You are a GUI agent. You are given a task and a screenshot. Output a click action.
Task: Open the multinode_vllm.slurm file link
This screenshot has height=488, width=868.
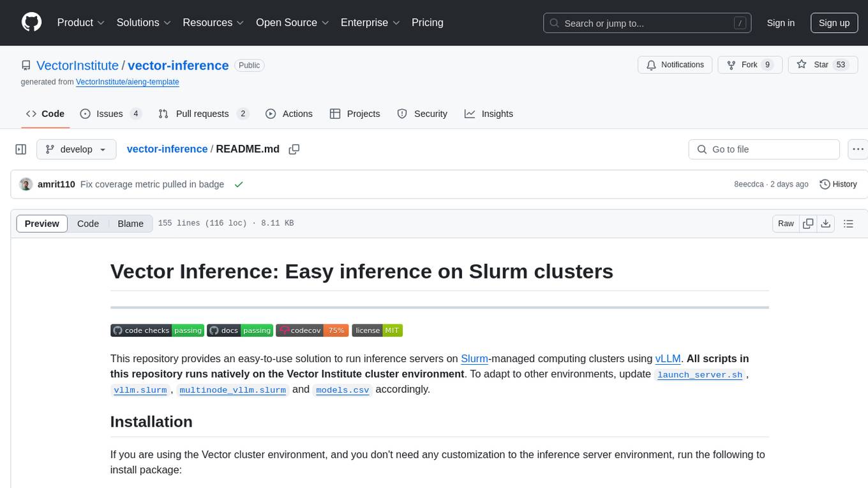tap(233, 390)
